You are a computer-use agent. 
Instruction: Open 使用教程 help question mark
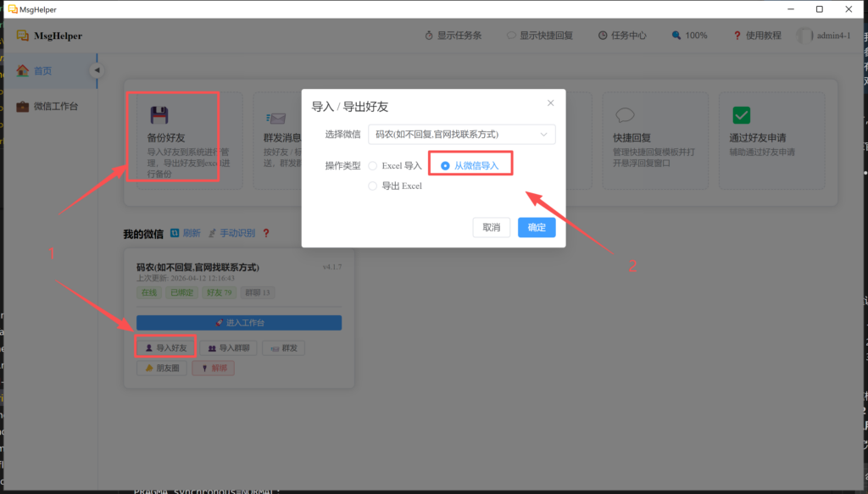(x=737, y=36)
